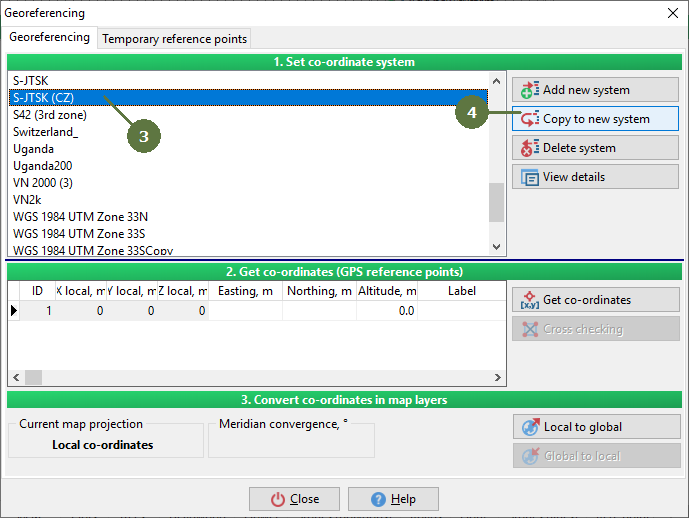This screenshot has width=689, height=518.
Task: Click the ID column header
Action: 37,291
